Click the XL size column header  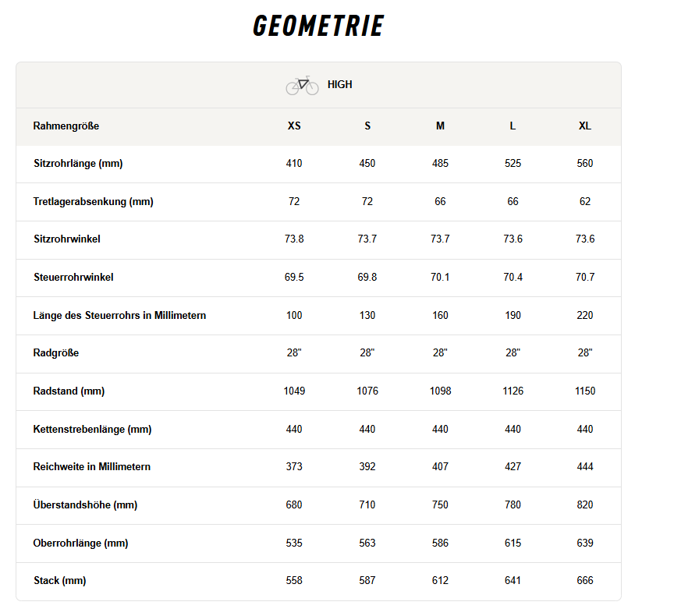585,126
